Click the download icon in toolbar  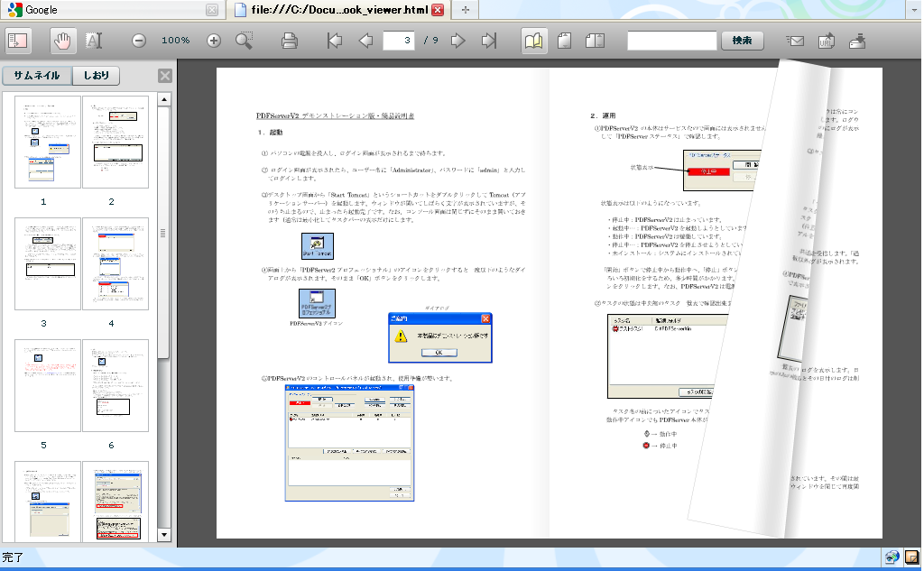[x=857, y=41]
